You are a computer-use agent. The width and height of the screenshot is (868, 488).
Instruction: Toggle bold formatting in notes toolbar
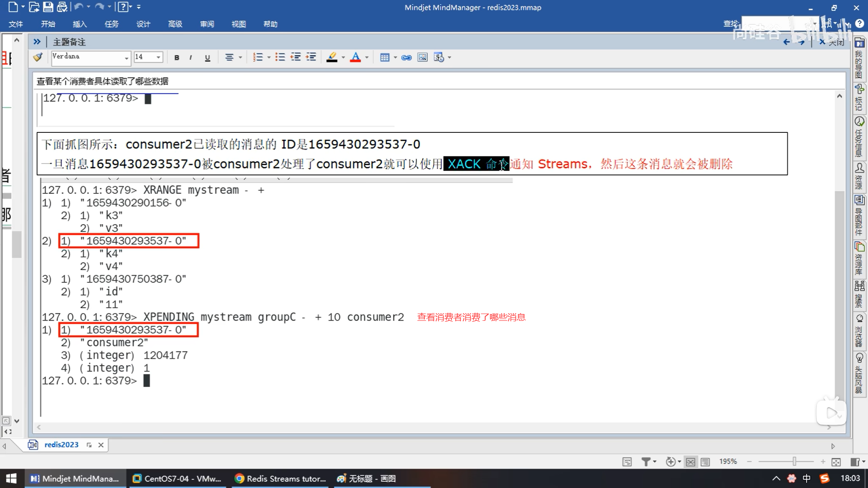(x=177, y=57)
